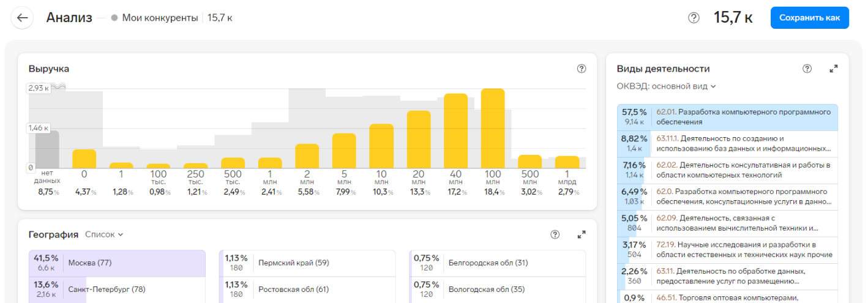The width and height of the screenshot is (868, 303).
Task: Select Москва (77) region row
Action: coord(117,263)
